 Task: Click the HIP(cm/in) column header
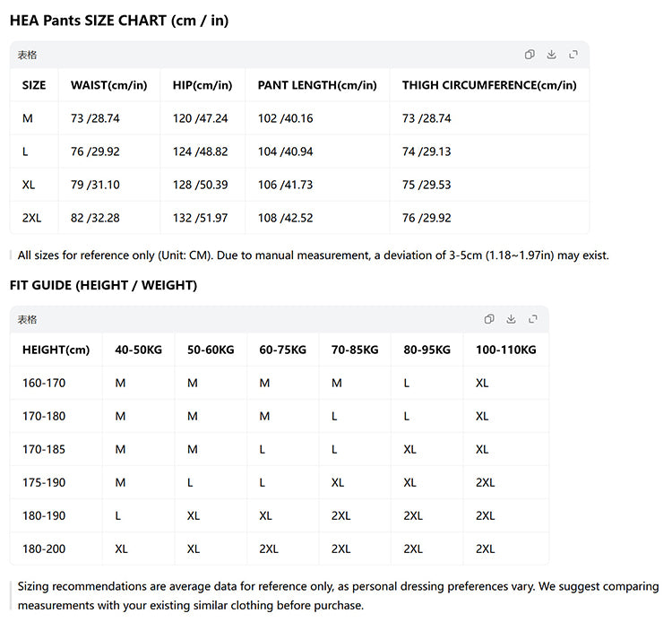[x=202, y=85]
